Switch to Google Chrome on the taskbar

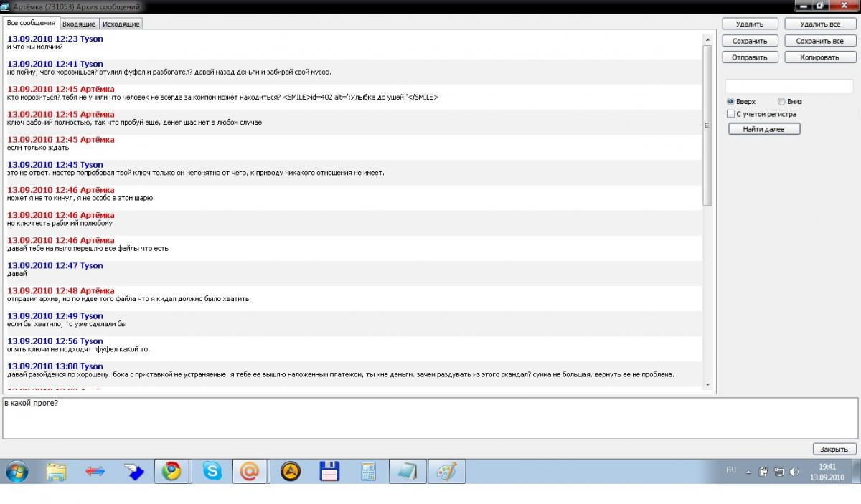pos(171,471)
